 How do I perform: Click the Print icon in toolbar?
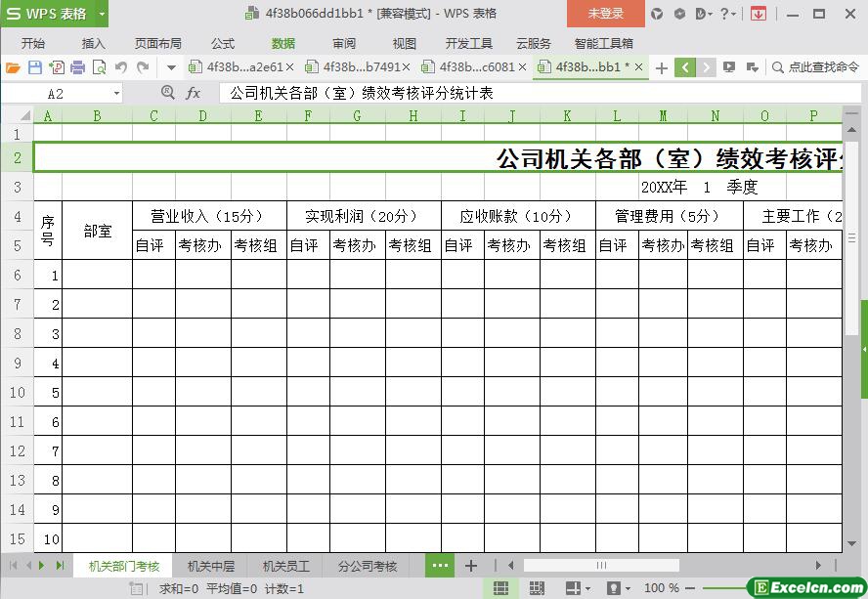77,67
